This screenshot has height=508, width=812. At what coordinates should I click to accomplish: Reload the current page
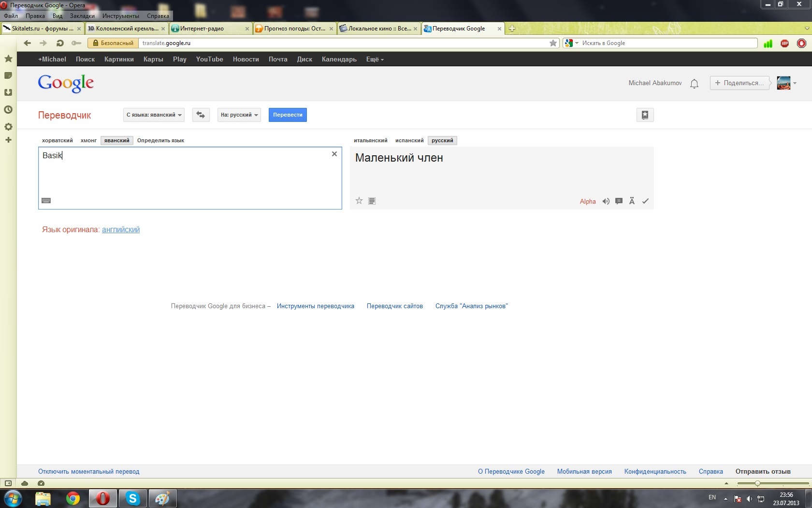click(x=60, y=43)
